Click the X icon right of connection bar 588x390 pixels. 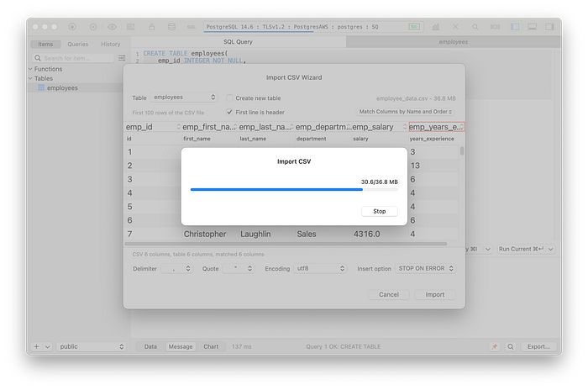click(x=455, y=27)
